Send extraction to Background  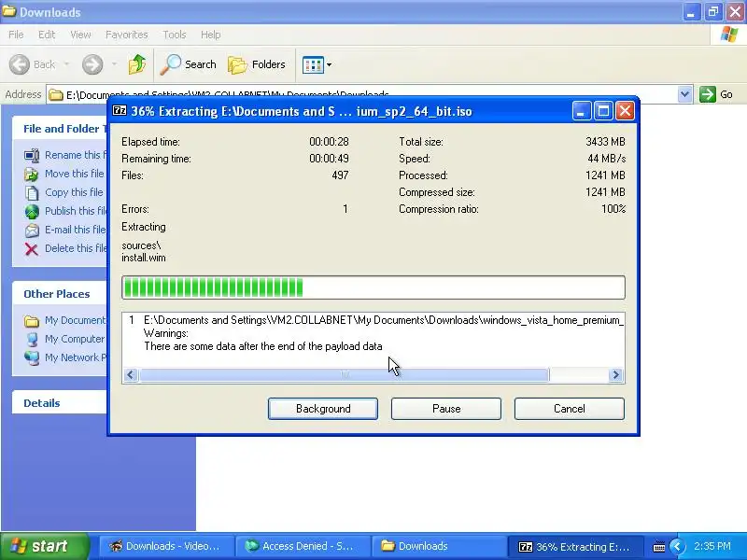click(322, 409)
